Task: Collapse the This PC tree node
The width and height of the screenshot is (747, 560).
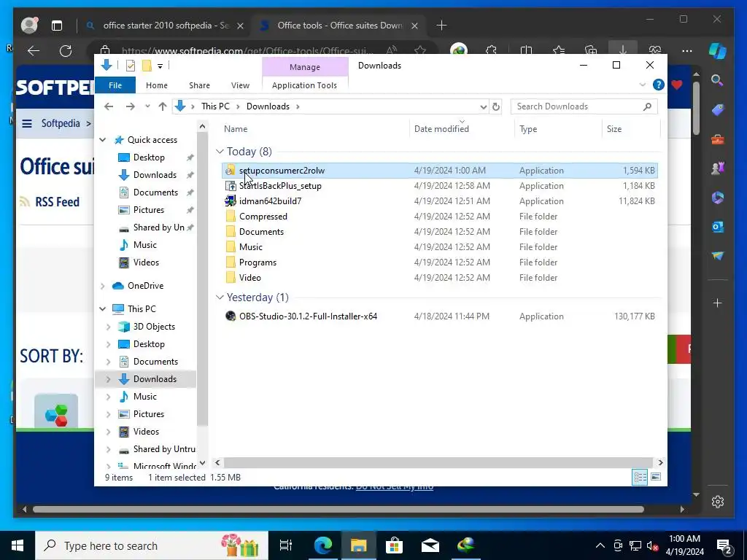Action: tap(102, 309)
